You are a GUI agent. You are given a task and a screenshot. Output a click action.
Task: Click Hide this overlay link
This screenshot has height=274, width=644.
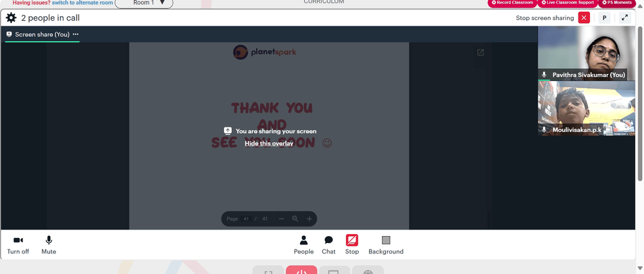[x=269, y=143]
